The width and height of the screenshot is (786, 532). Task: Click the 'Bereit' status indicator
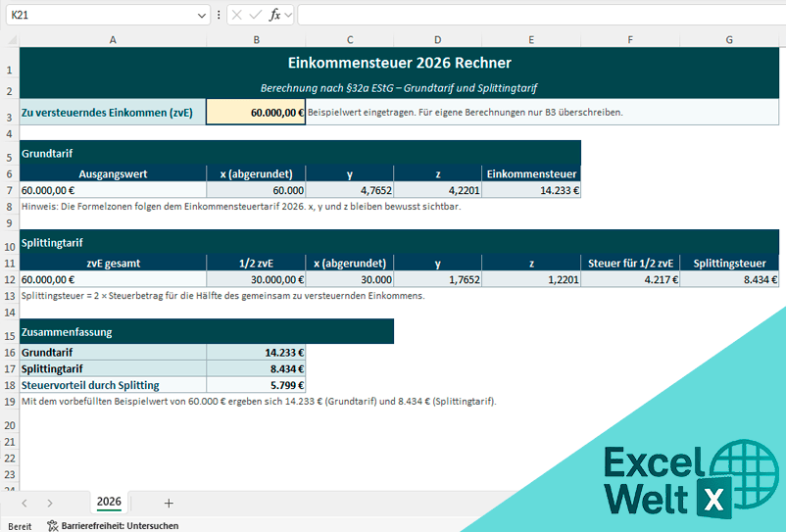click(20, 526)
